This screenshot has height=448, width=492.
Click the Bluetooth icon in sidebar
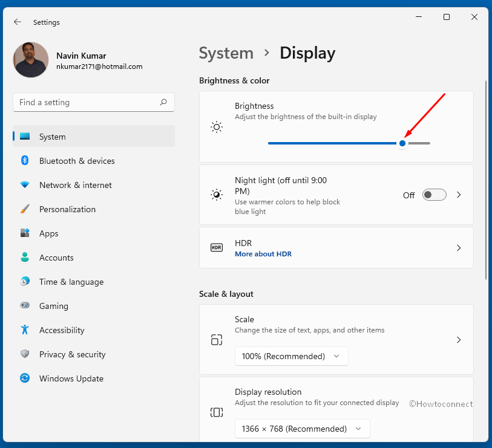(x=25, y=160)
